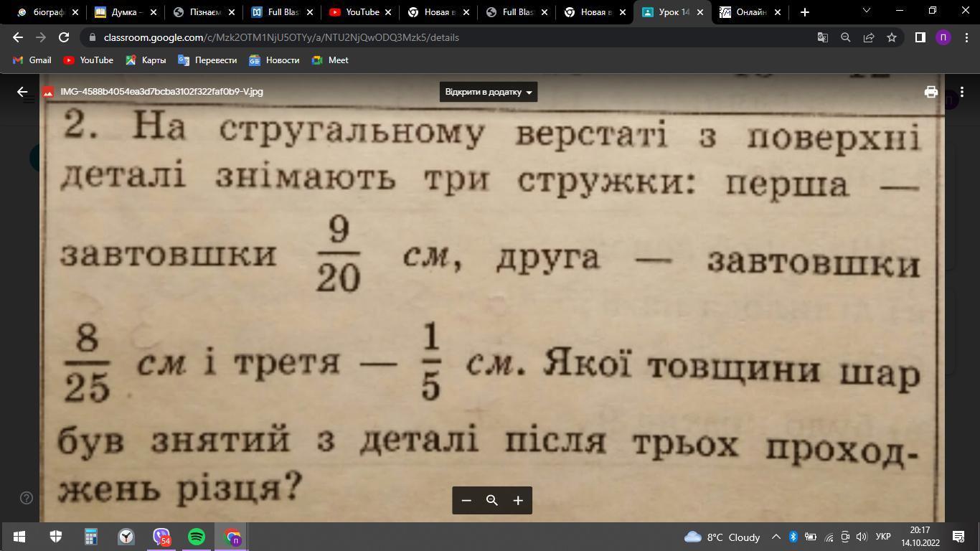Open the volume control in the tray
This screenshot has height=551, width=980.
pos(862,537)
